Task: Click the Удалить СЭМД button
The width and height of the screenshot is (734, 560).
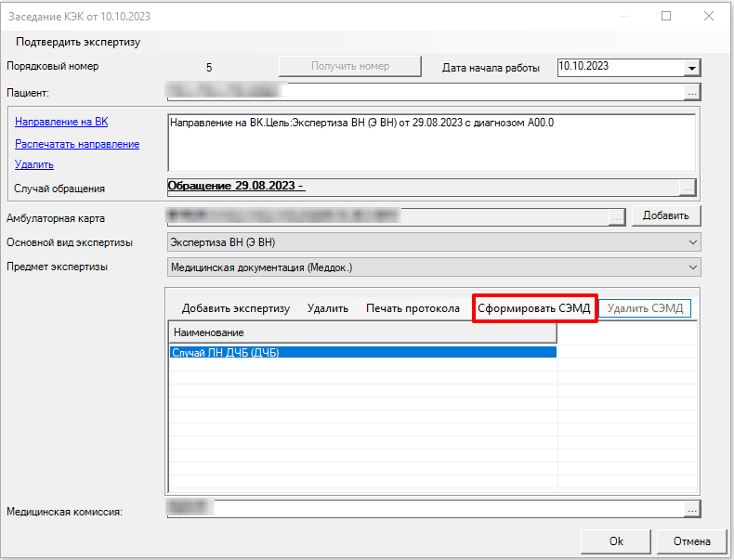Action: click(645, 308)
